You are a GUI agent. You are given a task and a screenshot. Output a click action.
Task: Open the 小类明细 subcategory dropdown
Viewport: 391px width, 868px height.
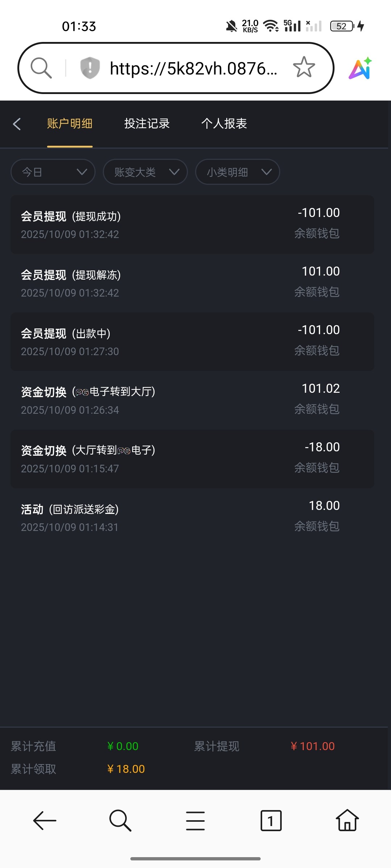(x=237, y=172)
